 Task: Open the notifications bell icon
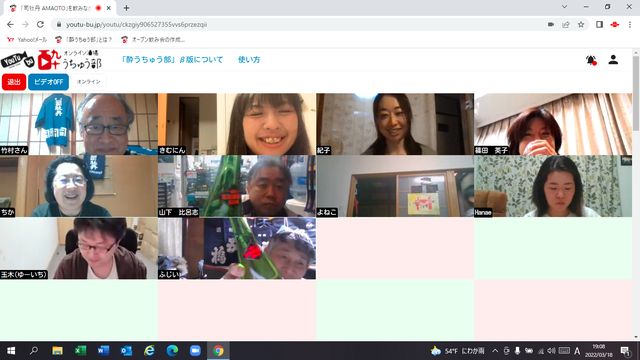click(x=591, y=60)
